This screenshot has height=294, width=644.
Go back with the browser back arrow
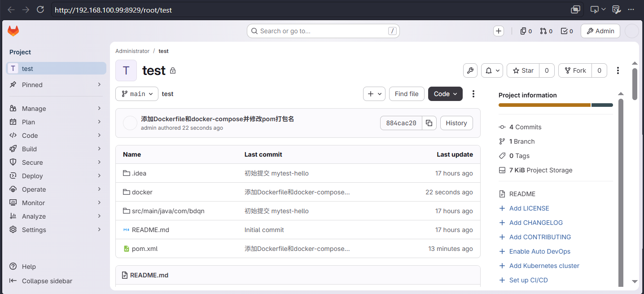click(11, 9)
